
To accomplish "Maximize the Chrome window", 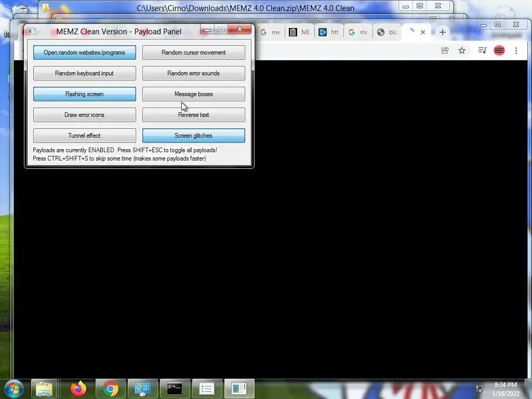I will pyautogui.click(x=498, y=24).
